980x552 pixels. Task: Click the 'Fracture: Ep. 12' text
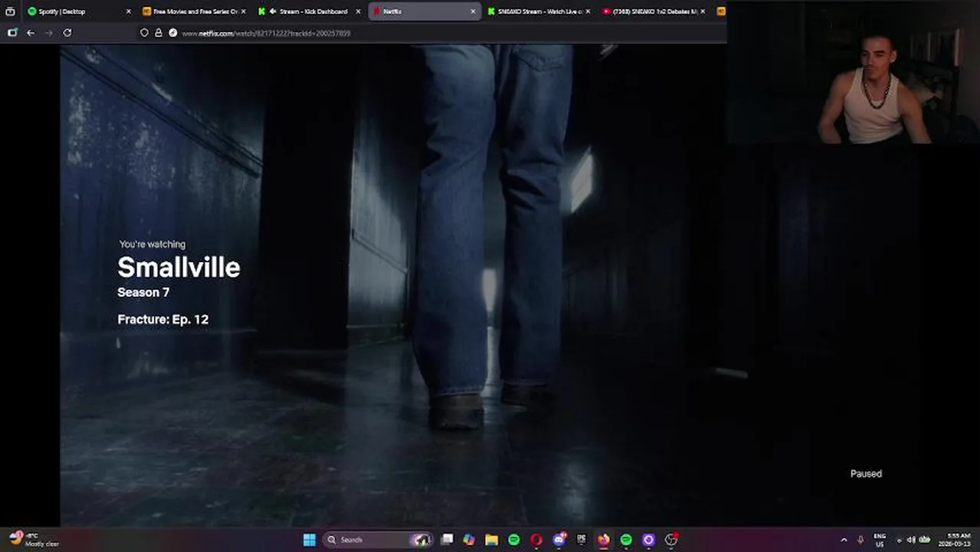pos(163,319)
